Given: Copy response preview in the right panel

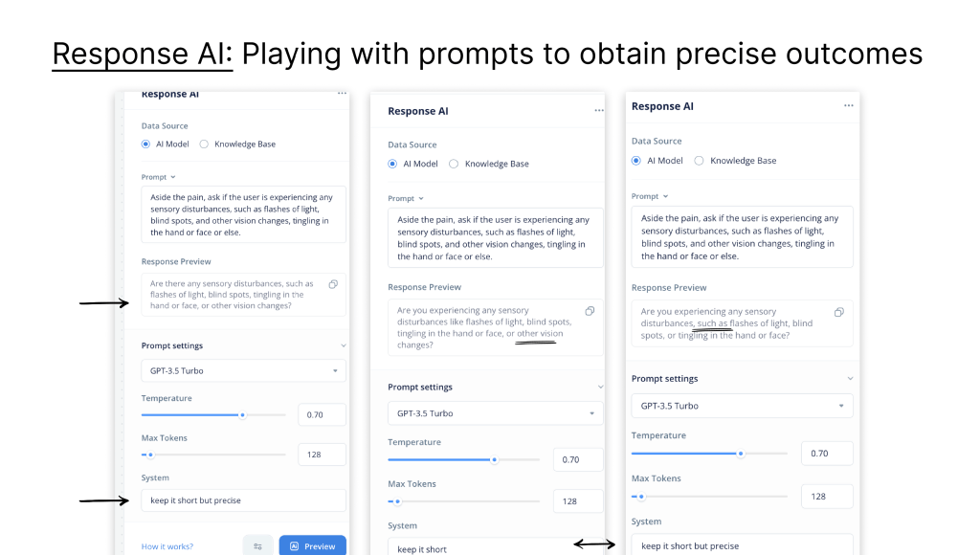Looking at the screenshot, I should click(x=838, y=312).
